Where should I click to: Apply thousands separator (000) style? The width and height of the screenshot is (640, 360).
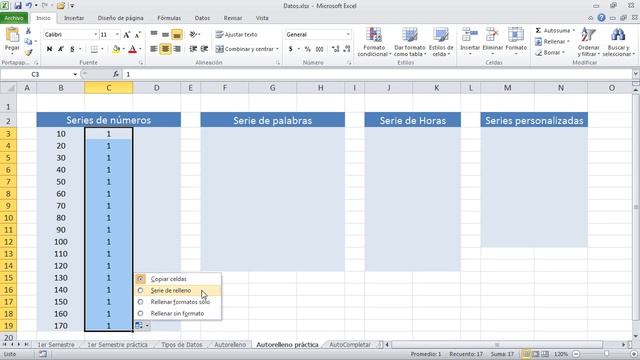(x=320, y=49)
